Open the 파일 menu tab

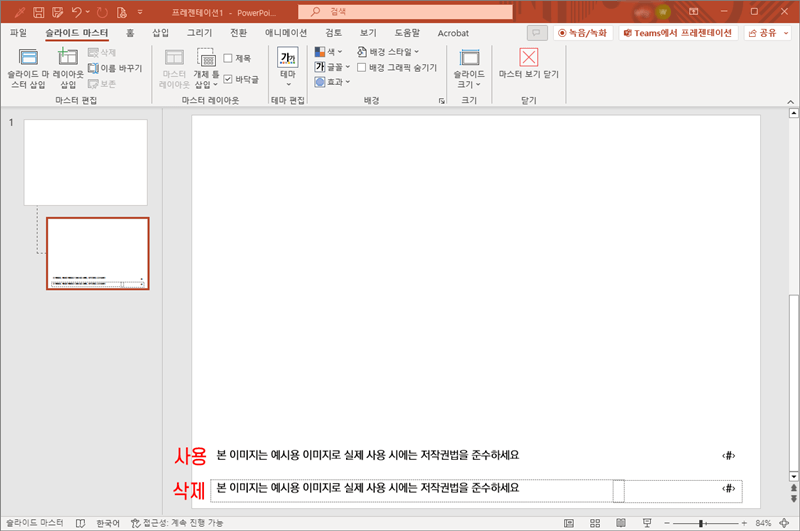pos(18,33)
